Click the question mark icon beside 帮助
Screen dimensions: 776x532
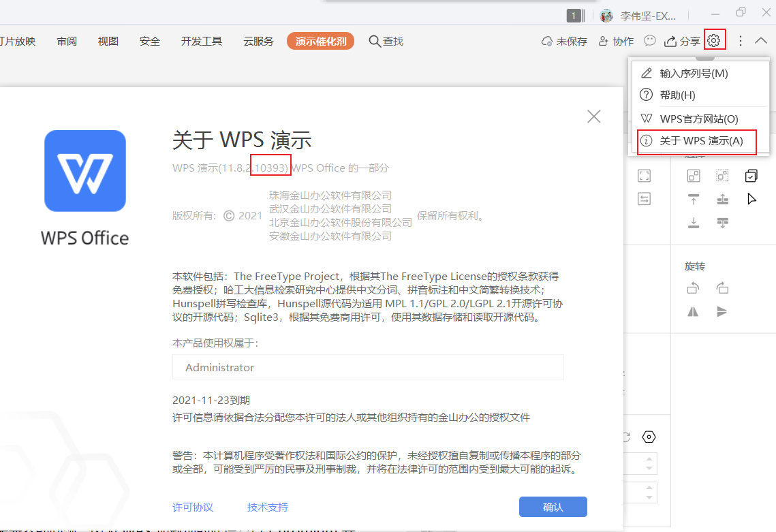[647, 95]
